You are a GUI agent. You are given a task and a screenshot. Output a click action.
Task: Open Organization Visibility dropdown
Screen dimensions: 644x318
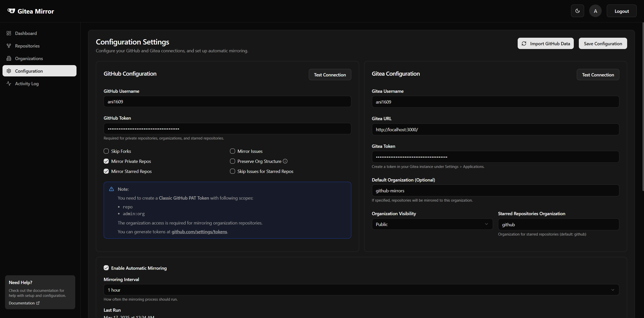click(432, 224)
